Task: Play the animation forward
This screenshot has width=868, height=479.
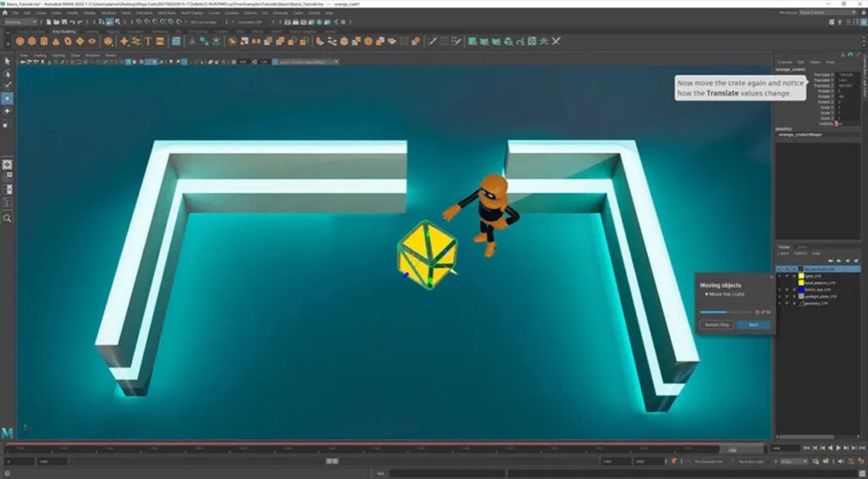Action: click(838, 448)
